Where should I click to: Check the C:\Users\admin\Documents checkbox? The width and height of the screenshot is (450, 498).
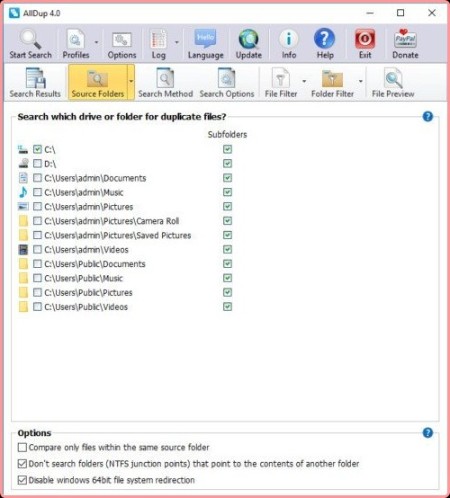click(37, 178)
